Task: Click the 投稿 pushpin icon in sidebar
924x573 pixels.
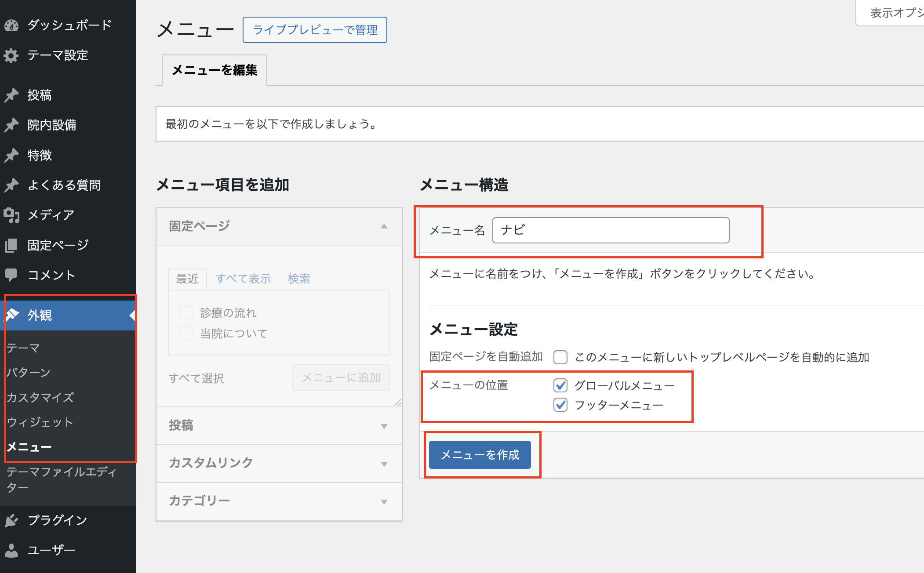Action: [11, 95]
